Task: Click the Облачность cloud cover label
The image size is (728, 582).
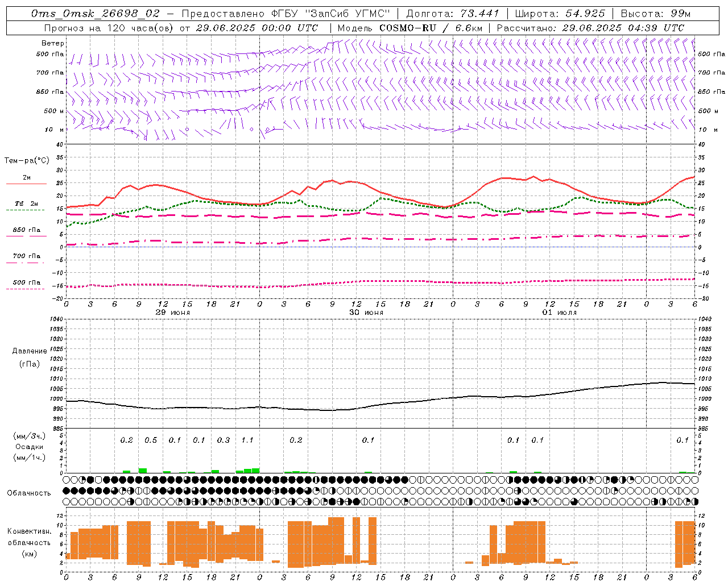Action: coord(29,493)
